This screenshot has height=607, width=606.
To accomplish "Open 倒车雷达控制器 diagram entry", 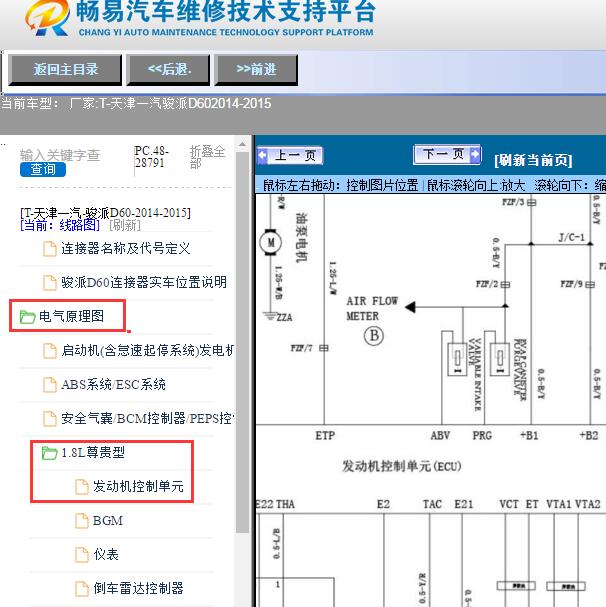I will coord(138,588).
